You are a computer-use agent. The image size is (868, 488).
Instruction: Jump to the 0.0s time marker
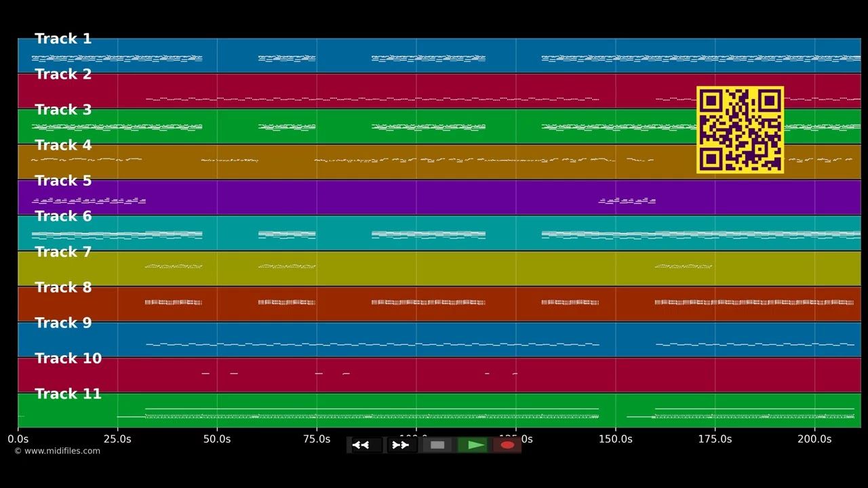18,439
